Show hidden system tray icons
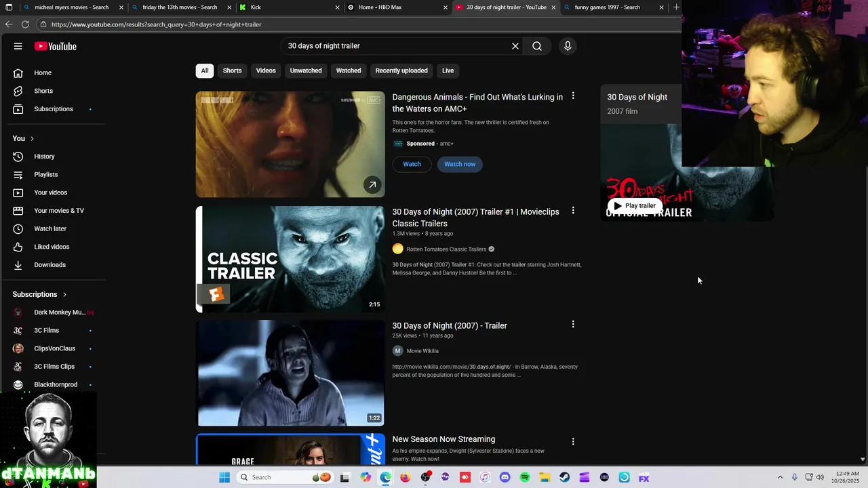868x488 pixels. click(x=780, y=477)
